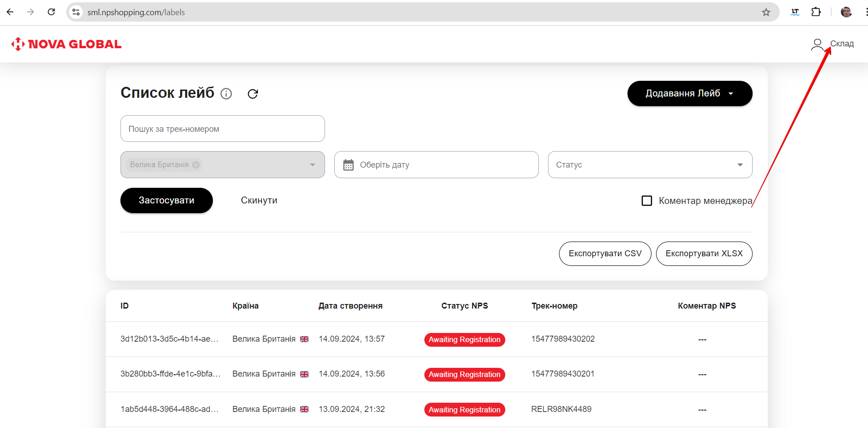Click the browser forward arrow
This screenshot has height=428, width=868.
[x=30, y=12]
